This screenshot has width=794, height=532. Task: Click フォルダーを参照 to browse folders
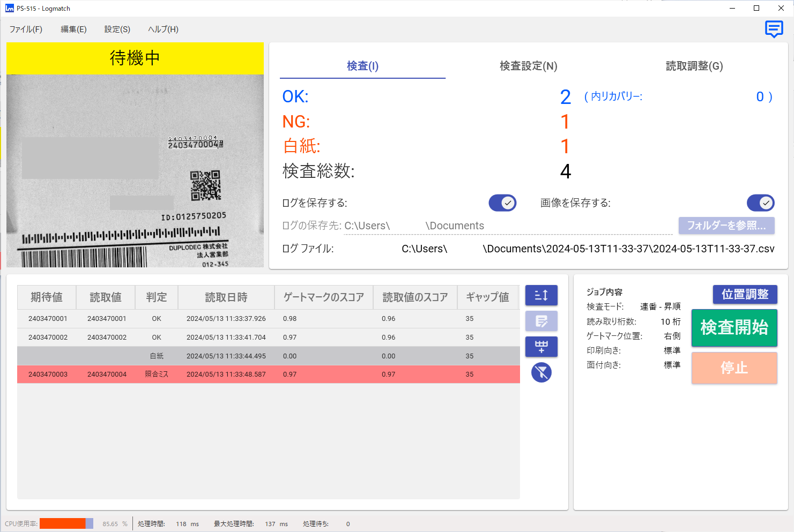[726, 226]
